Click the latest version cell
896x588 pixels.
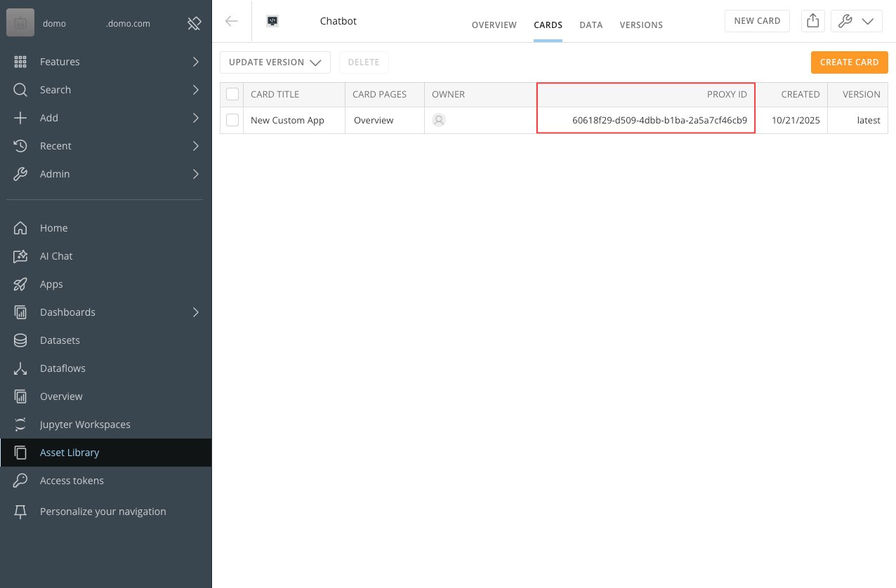tap(857, 120)
